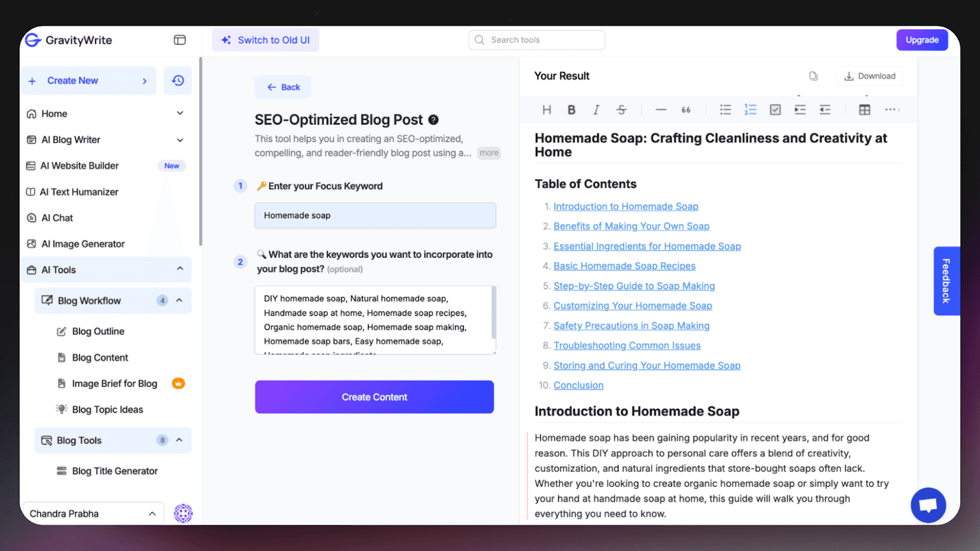Insert blockquote with quote icon

click(x=686, y=110)
